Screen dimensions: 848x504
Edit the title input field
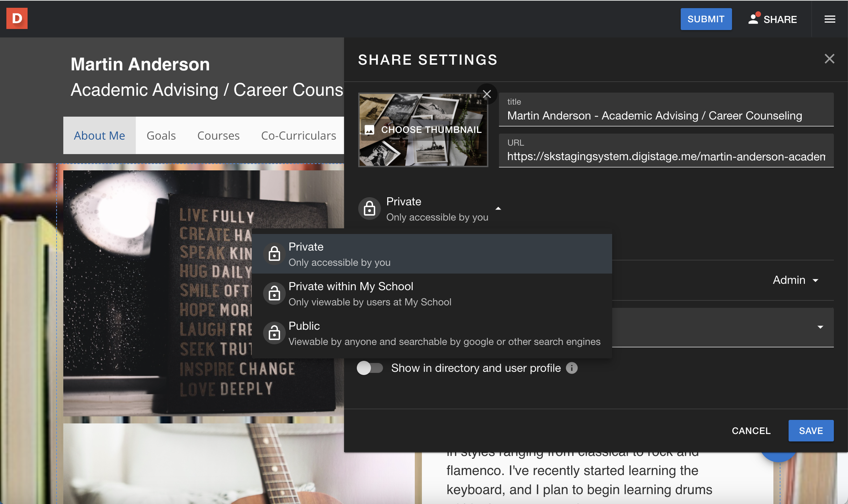tap(666, 110)
